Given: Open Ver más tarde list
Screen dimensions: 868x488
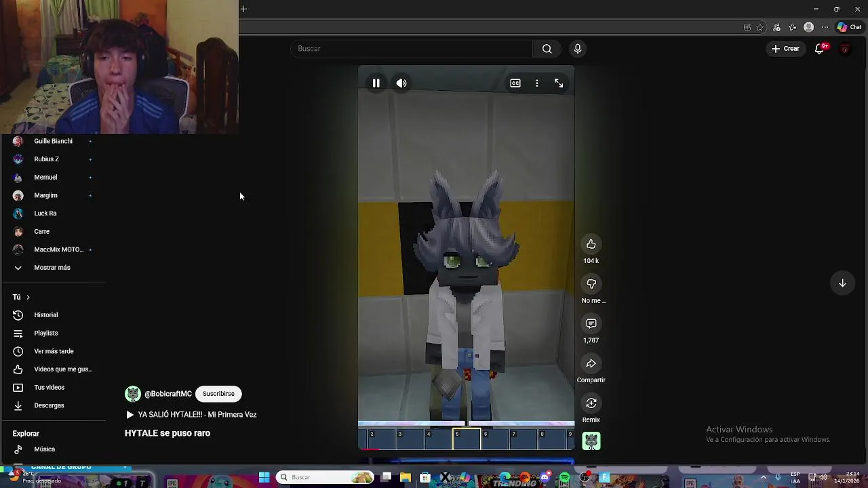Looking at the screenshot, I should tap(53, 351).
